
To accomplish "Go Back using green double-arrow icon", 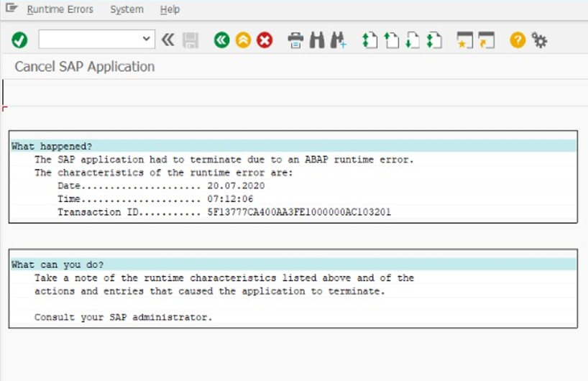I will [x=221, y=40].
